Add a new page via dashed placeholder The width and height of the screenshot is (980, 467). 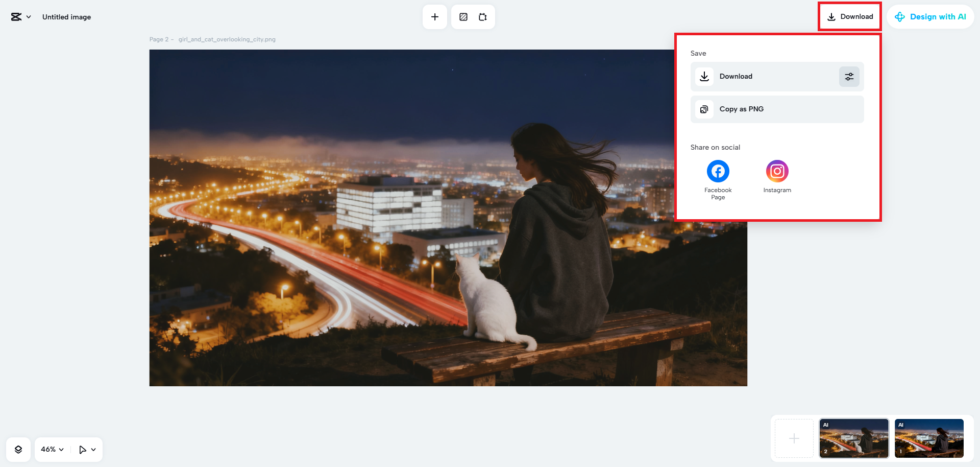point(794,438)
